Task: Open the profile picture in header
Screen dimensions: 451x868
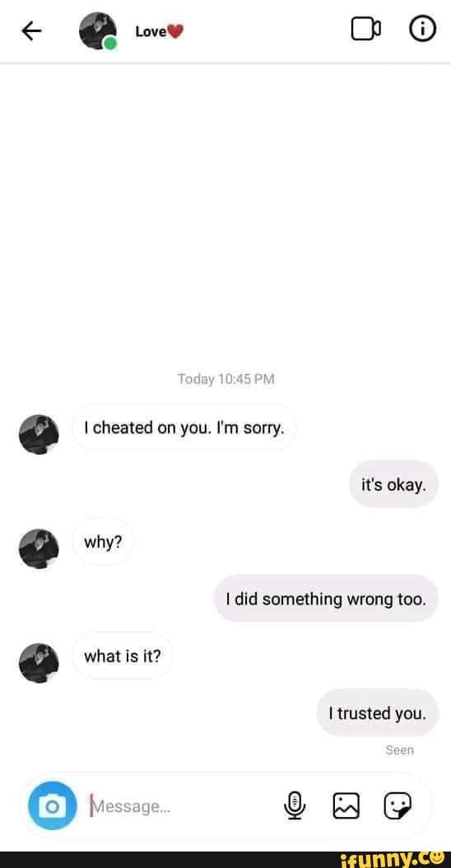Action: coord(98,31)
